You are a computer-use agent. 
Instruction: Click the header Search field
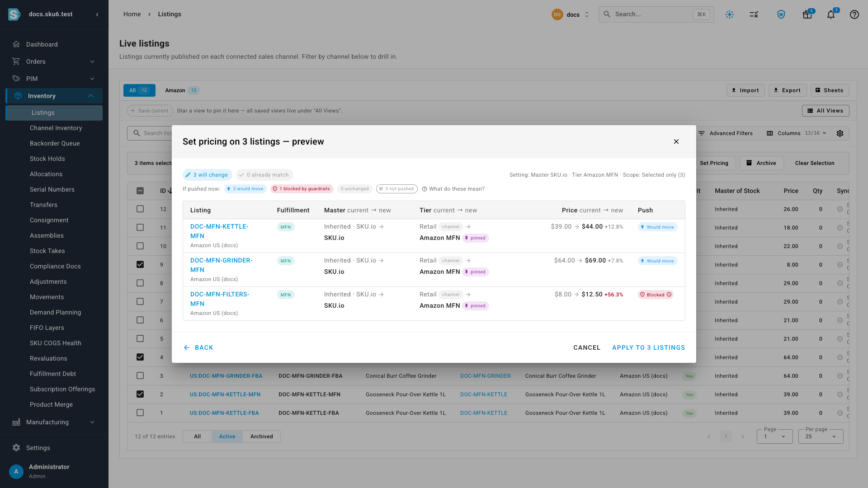(x=656, y=14)
